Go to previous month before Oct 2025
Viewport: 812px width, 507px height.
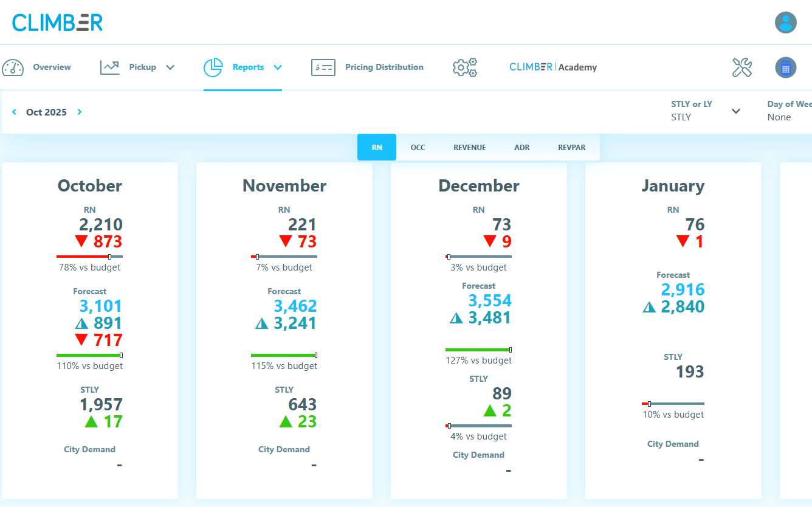coord(14,112)
